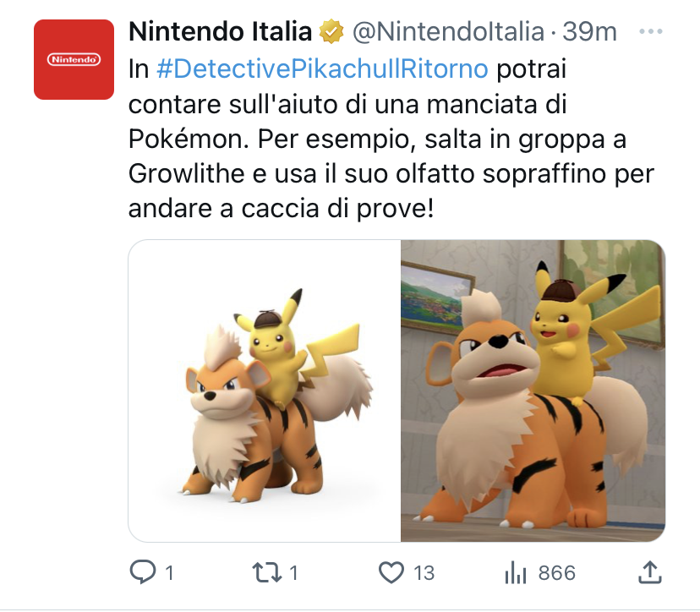Open the Nintendo red profile avatar
The image size is (700, 612).
pyautogui.click(x=74, y=59)
